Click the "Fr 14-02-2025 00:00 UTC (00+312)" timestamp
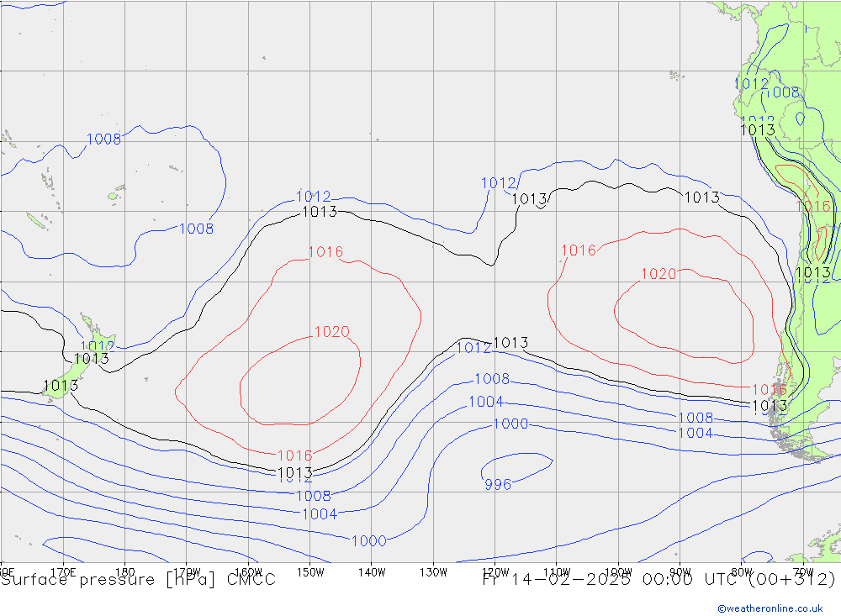 659,580
